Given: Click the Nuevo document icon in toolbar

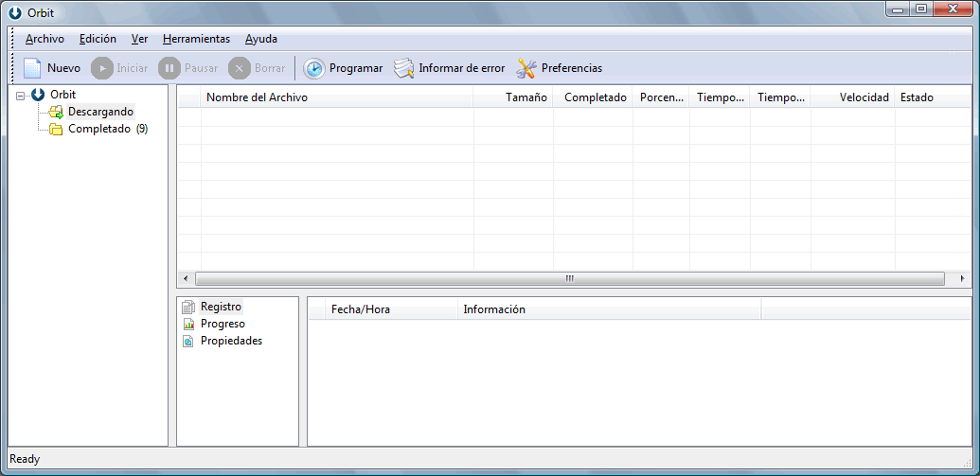Looking at the screenshot, I should pyautogui.click(x=32, y=68).
